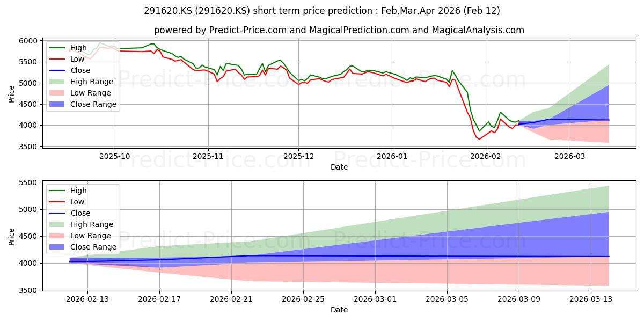This screenshot has width=644, height=322.
Task: Click the '4500' y-axis tick of top chart
Action: [29, 104]
